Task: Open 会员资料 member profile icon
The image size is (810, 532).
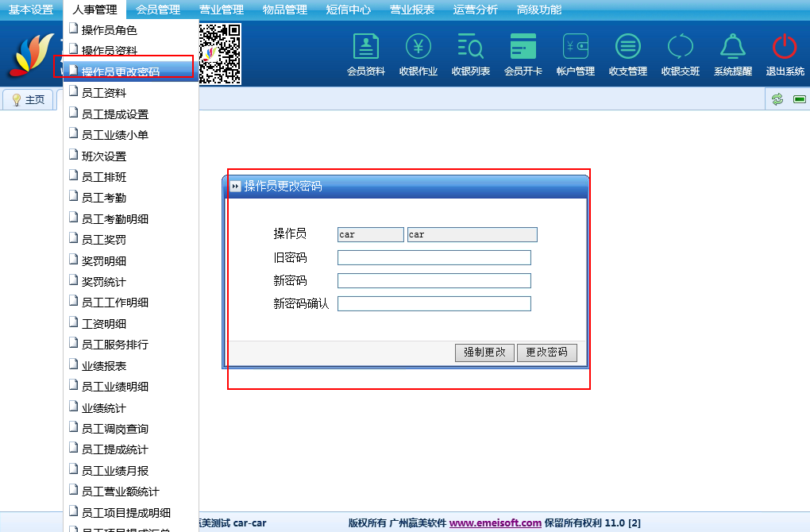Action: pyautogui.click(x=365, y=48)
